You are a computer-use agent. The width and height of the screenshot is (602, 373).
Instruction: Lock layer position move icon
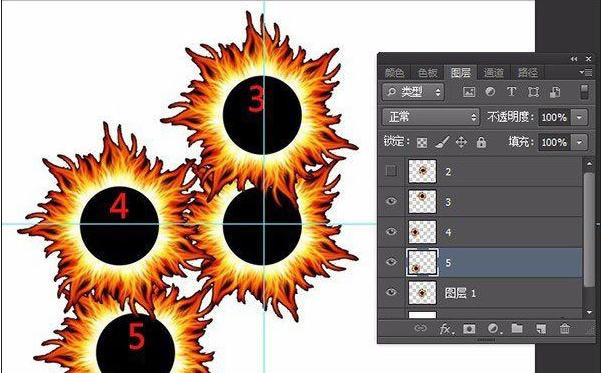coord(461,142)
